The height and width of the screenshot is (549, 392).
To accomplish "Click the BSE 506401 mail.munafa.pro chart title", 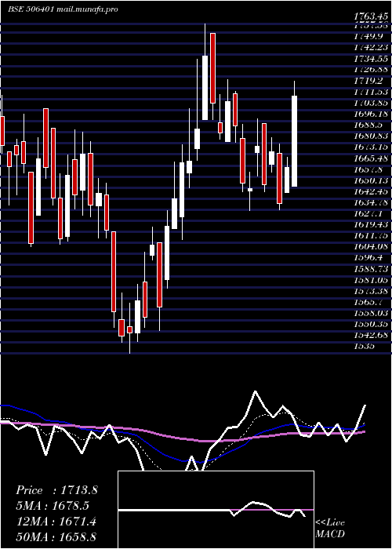I will (63, 9).
